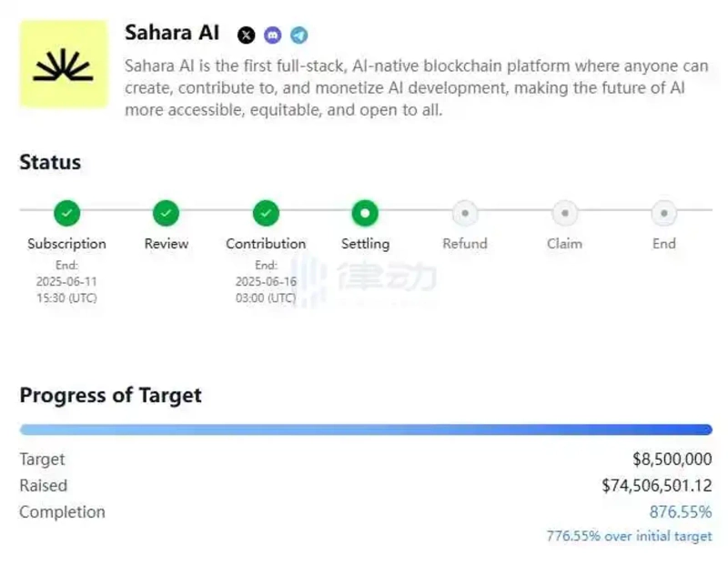The width and height of the screenshot is (728, 566).
Task: Click the Subscription status label
Action: tap(66, 244)
